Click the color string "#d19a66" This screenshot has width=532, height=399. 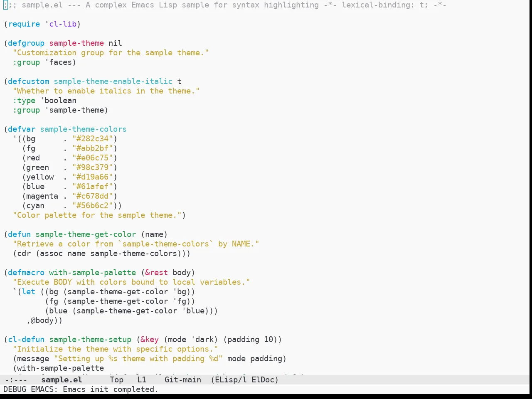pyautogui.click(x=92, y=177)
